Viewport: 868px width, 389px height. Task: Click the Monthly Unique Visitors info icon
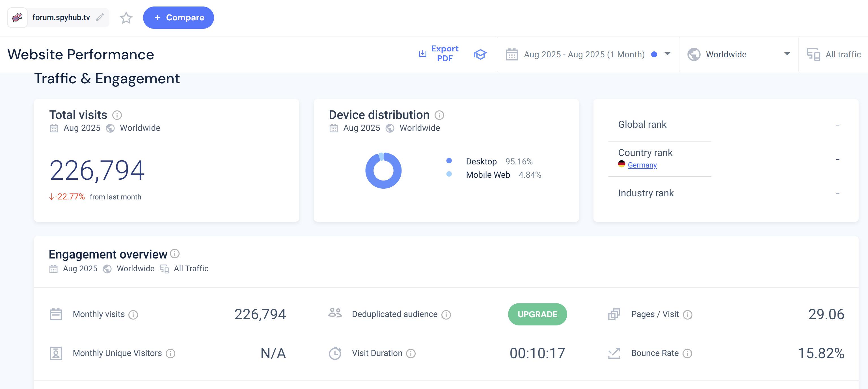tap(170, 353)
